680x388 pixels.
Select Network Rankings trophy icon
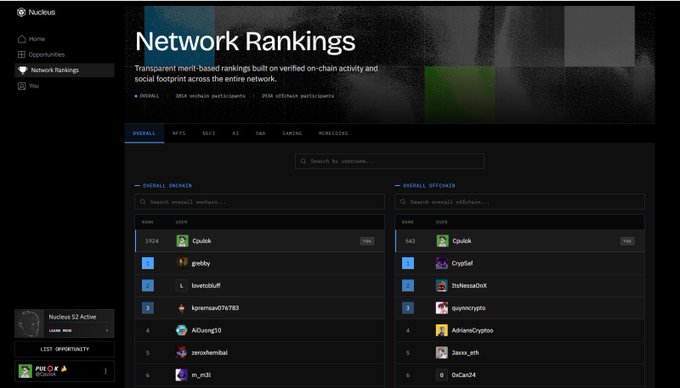[x=22, y=70]
